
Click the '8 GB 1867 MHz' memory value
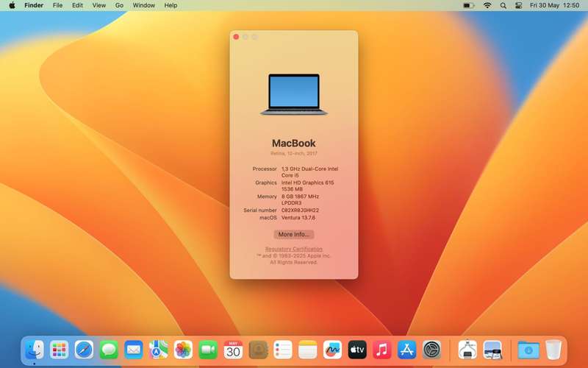click(300, 197)
